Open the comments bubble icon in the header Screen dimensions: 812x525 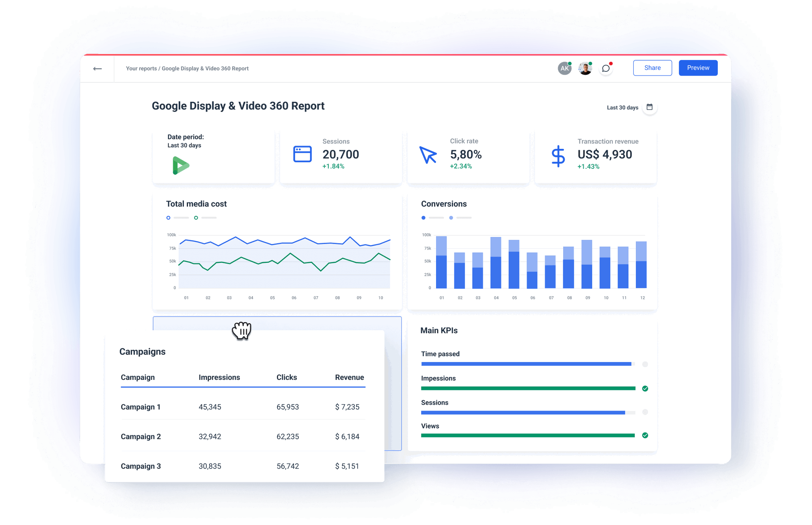[x=605, y=68]
